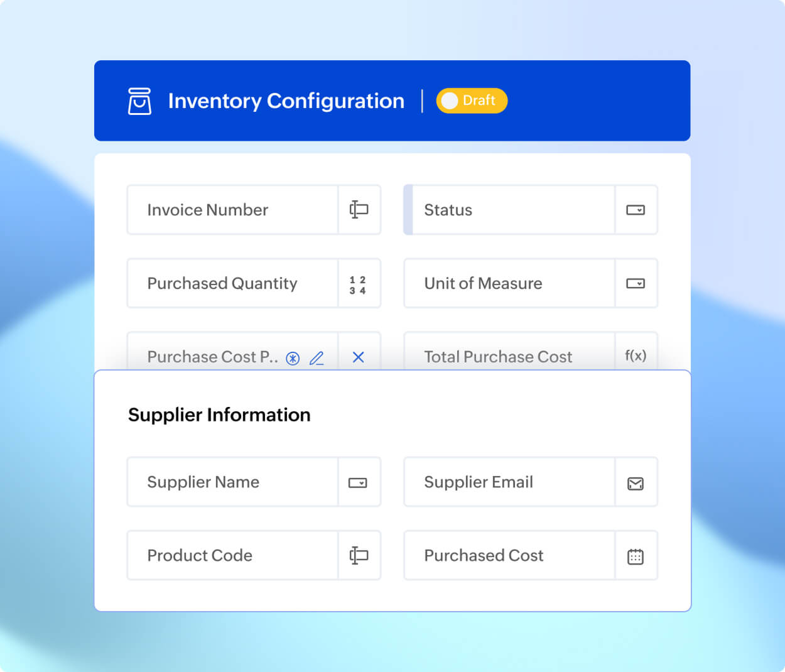Click the calendar icon on Purchased Cost field
This screenshot has width=785, height=672.
tap(636, 555)
